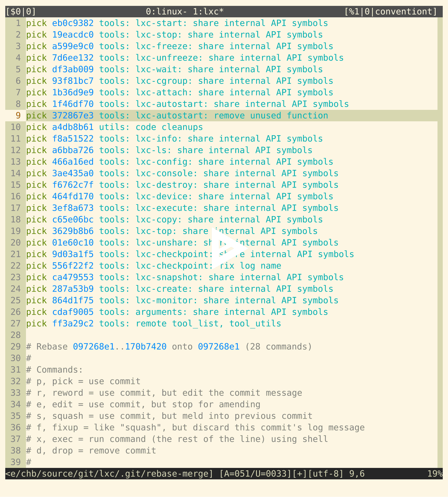Click [utf-8] encoding indicator in statusline

(x=326, y=474)
